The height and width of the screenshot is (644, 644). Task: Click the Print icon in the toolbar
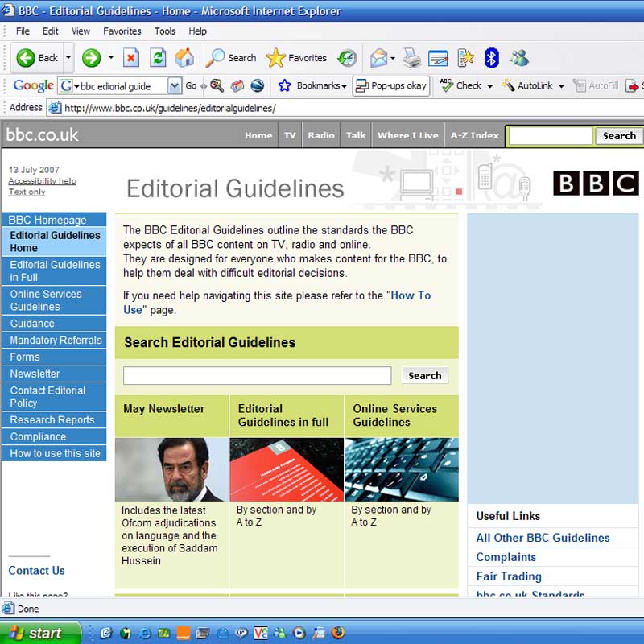[x=410, y=58]
